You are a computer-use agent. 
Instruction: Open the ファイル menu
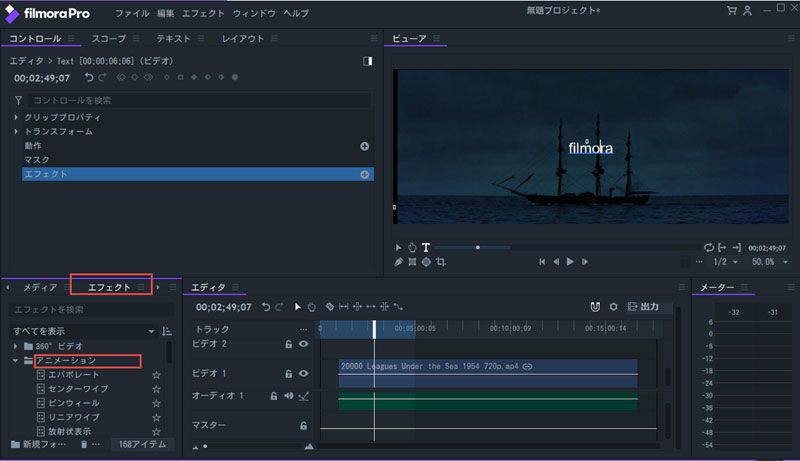[132, 13]
